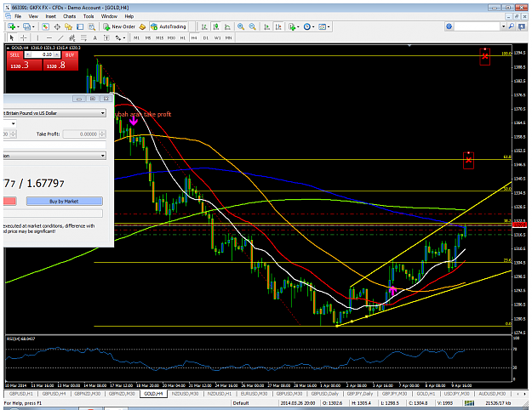Click Buy by Market in order dialog
Image resolution: width=532 pixels, height=410 pixels.
point(64,201)
